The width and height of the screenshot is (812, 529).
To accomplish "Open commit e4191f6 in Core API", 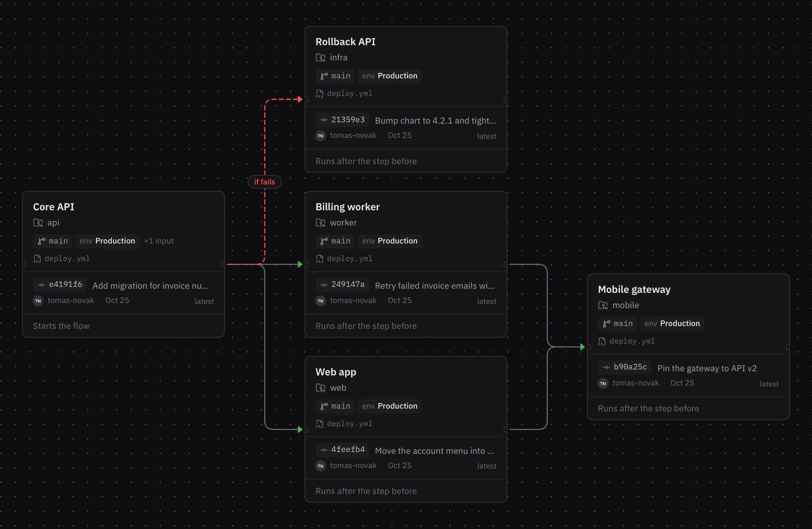I will coord(60,285).
